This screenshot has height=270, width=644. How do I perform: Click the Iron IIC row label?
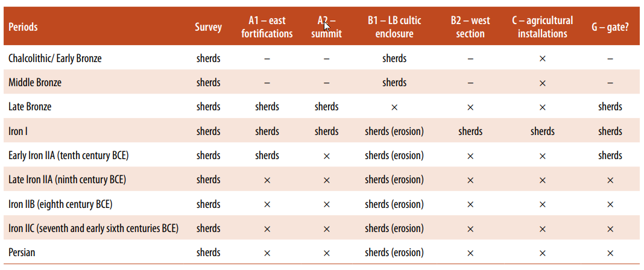[x=93, y=228]
